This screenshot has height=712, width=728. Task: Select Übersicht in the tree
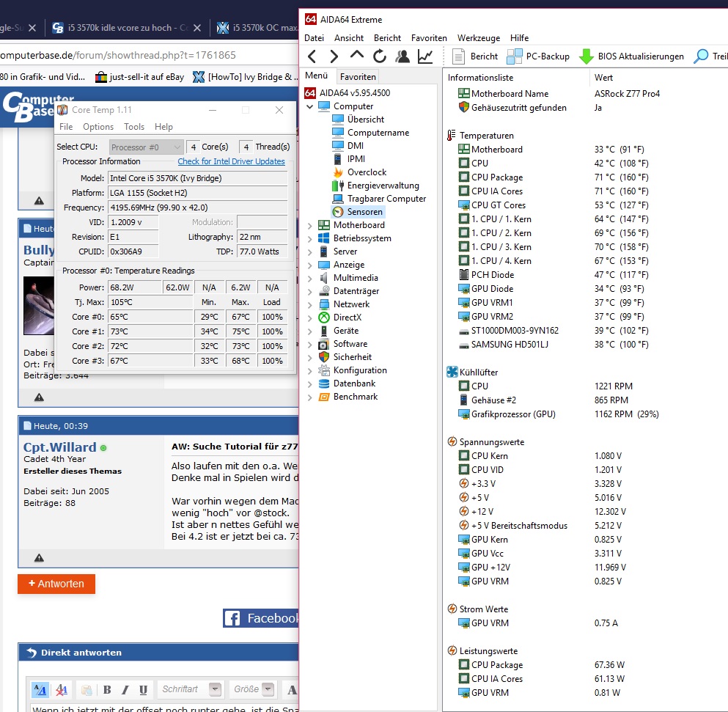(x=365, y=120)
